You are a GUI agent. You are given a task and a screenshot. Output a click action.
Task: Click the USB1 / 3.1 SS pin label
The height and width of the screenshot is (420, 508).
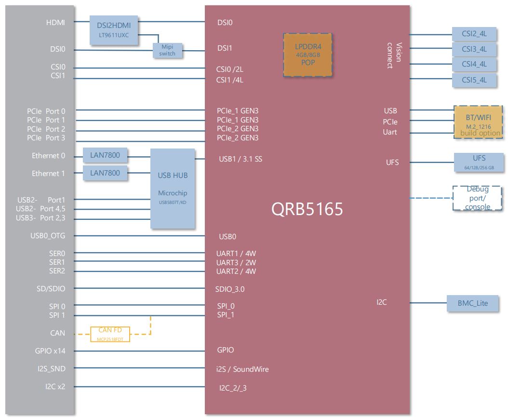click(241, 159)
